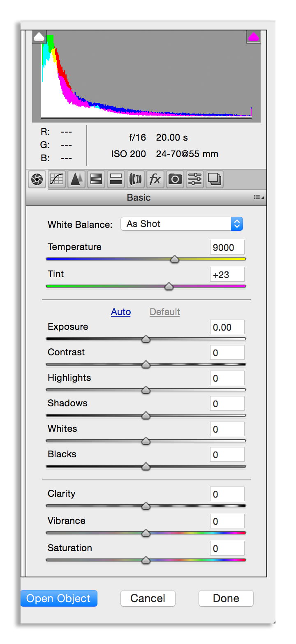Click the Temperature slider handle
This screenshot has width=296, height=644.
[x=175, y=259]
